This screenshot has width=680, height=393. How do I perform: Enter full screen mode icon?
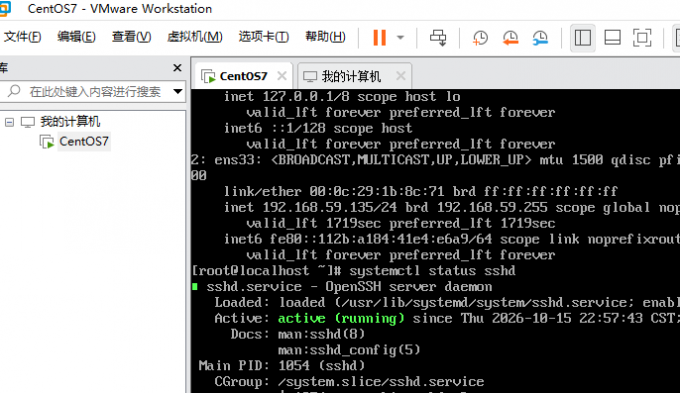point(642,38)
